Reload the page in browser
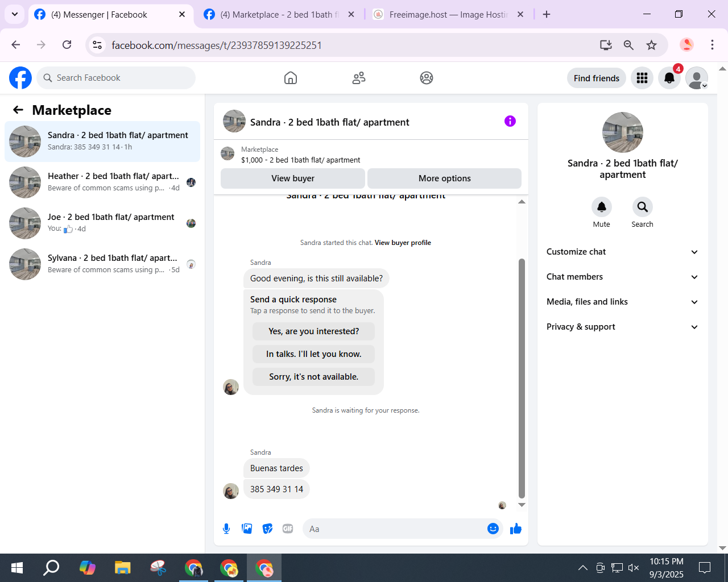This screenshot has width=728, height=582. coord(67,45)
